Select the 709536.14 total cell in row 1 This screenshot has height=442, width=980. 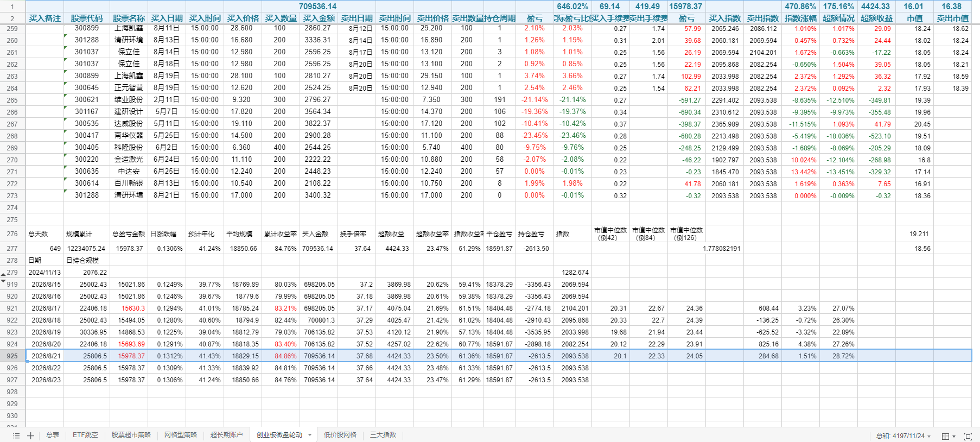pyautogui.click(x=317, y=7)
